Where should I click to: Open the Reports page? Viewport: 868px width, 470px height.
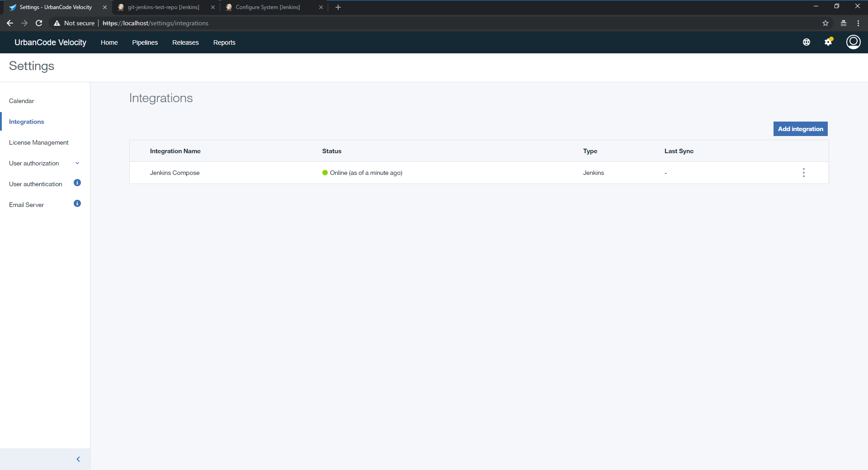(x=224, y=42)
